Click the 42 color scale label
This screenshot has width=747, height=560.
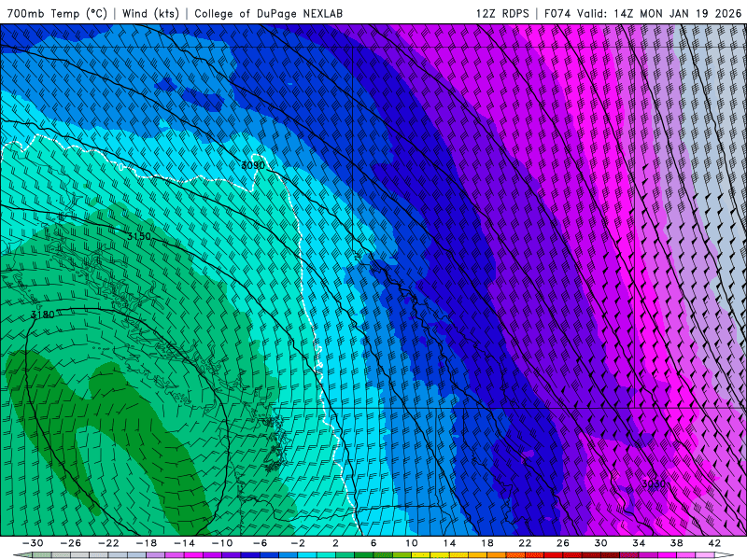714,543
